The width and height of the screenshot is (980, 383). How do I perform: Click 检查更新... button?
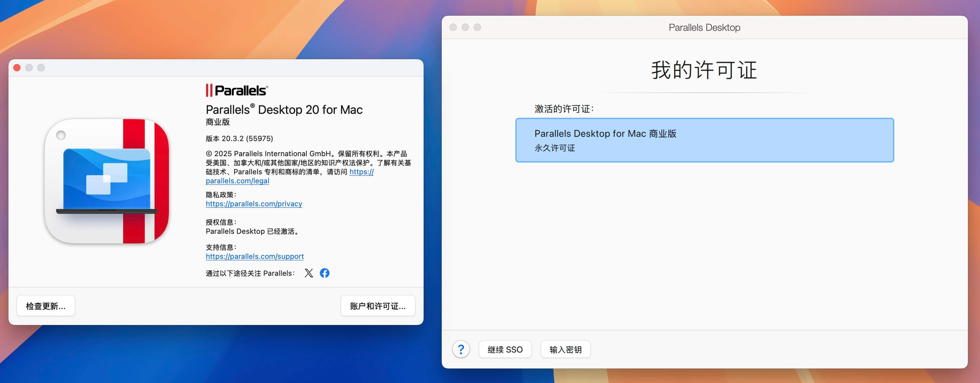[x=46, y=306]
